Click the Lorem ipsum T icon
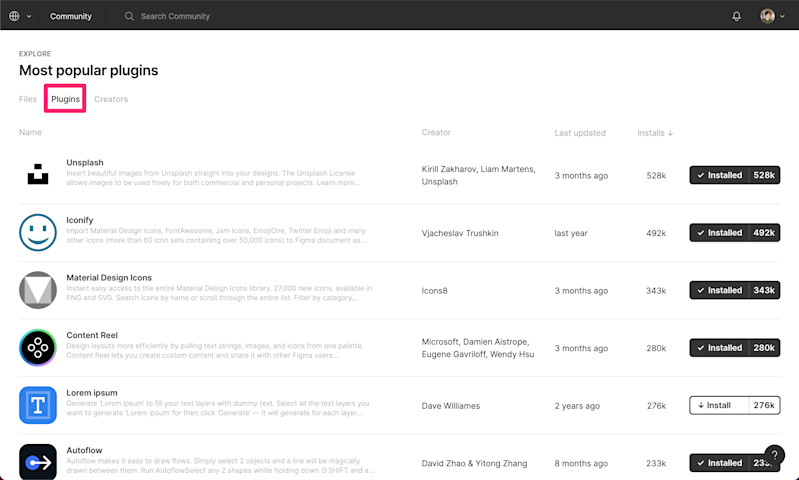Image resolution: width=799 pixels, height=480 pixels. pos(38,405)
